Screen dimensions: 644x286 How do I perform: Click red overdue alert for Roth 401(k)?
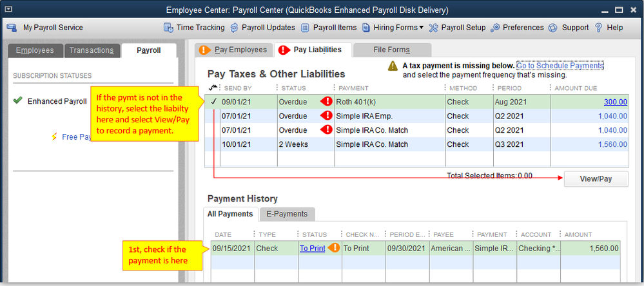326,102
